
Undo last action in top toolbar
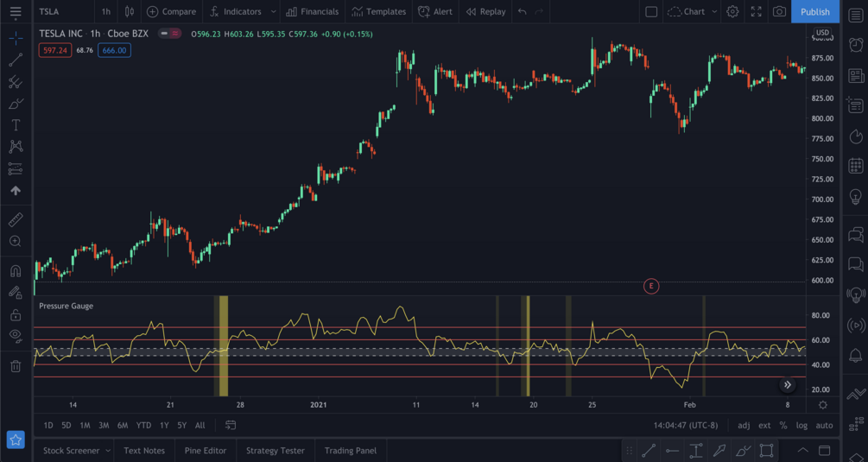(x=522, y=11)
